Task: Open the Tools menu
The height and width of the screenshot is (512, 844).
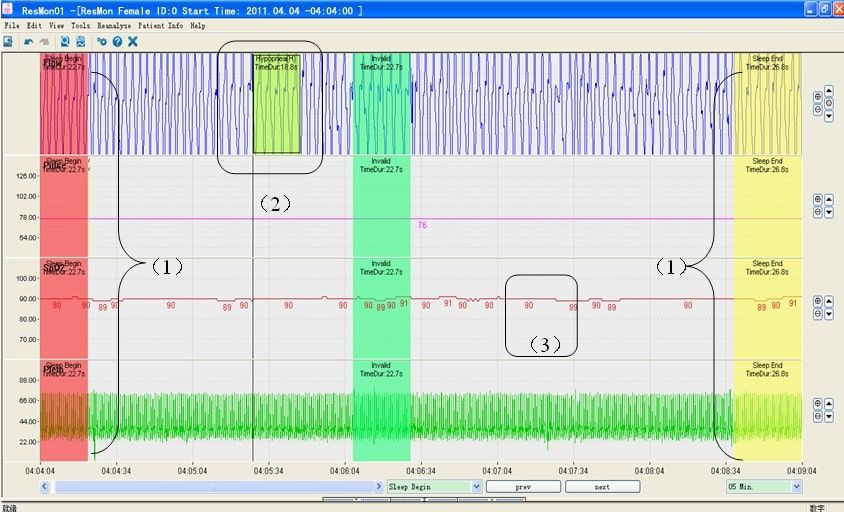Action: (80, 25)
